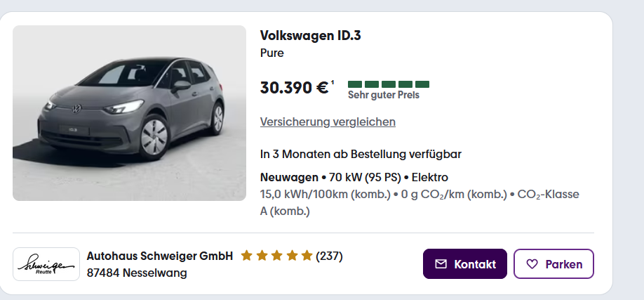Follow the Versicherung vergleichen link
This screenshot has width=644, height=300.
328,122
